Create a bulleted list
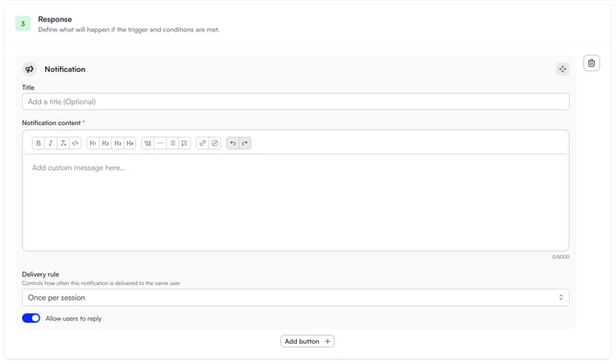Screen dimensions: 616x364 172,143
